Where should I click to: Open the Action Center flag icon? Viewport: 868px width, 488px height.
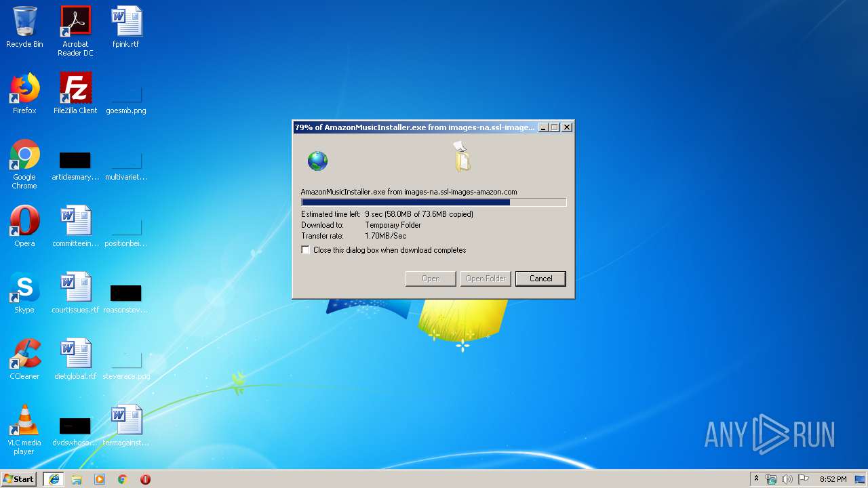pyautogui.click(x=803, y=479)
